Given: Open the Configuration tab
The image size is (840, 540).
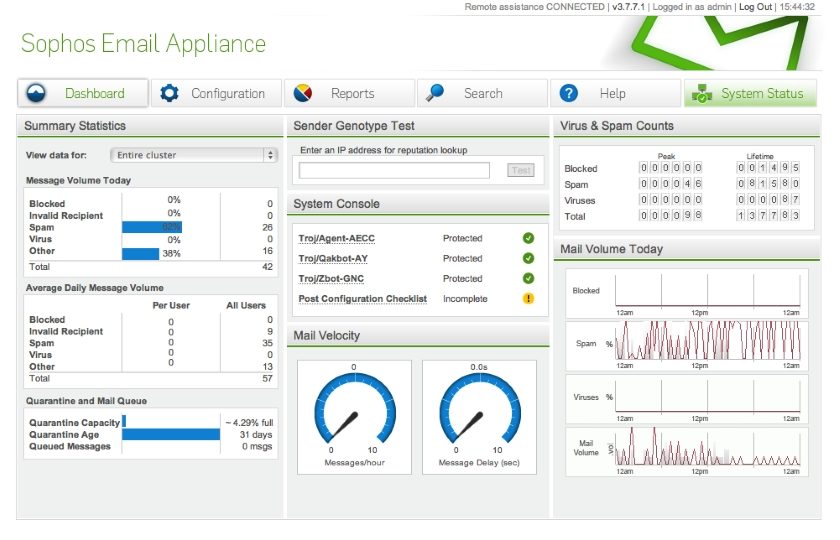Looking at the screenshot, I should (216, 93).
